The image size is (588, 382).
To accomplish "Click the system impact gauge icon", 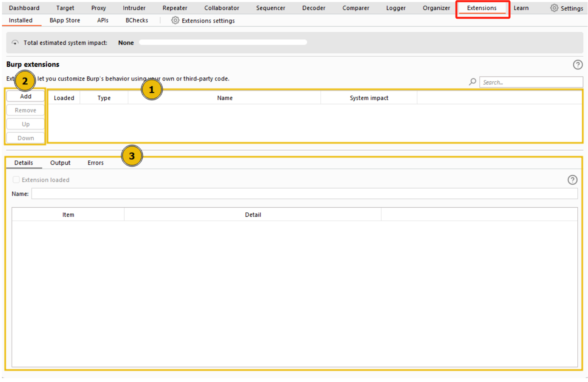I will (15, 43).
